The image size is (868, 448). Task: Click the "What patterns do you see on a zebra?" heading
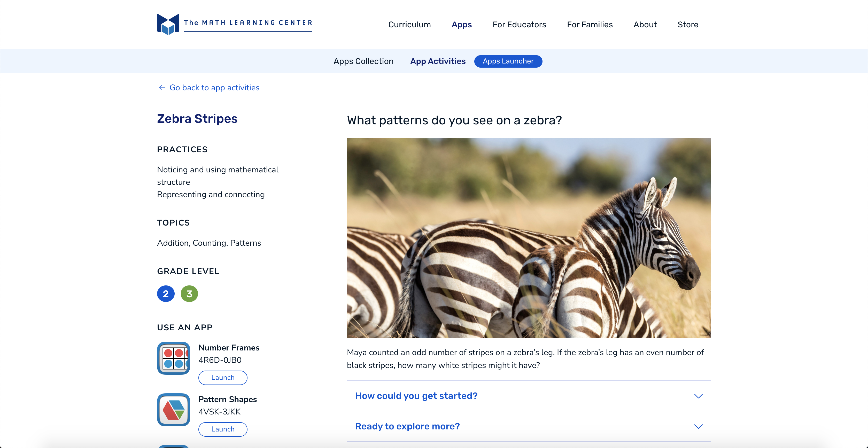pos(454,121)
